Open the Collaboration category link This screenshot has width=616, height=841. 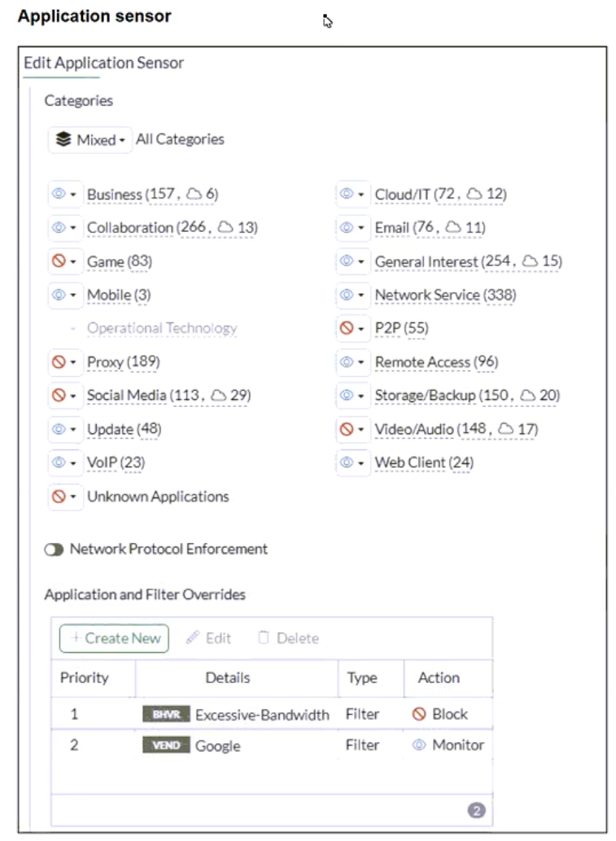[129, 228]
